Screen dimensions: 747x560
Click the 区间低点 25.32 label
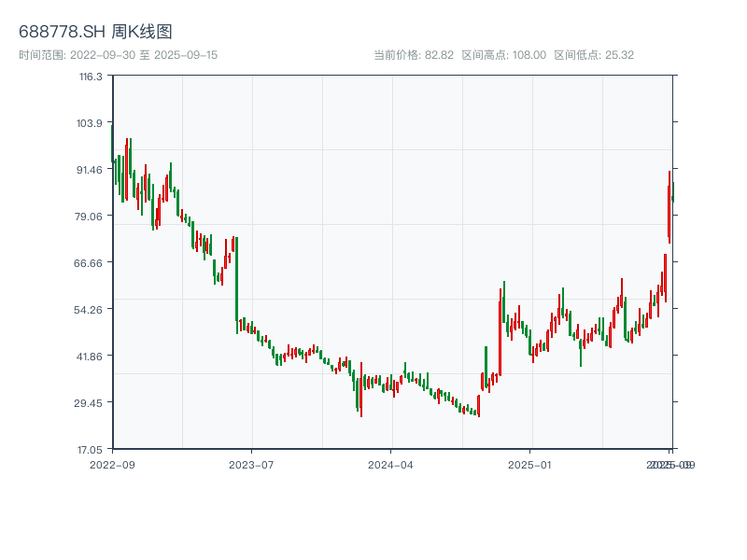tap(594, 55)
